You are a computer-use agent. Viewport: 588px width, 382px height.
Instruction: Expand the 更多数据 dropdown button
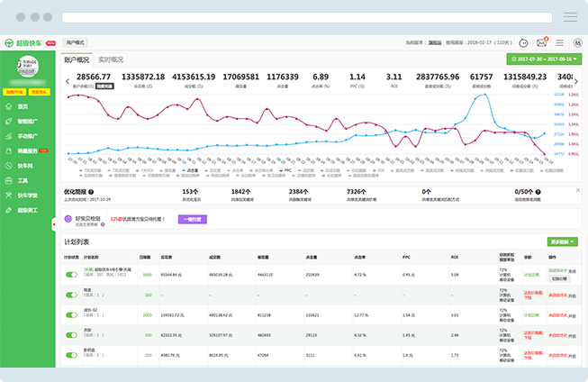click(x=563, y=241)
